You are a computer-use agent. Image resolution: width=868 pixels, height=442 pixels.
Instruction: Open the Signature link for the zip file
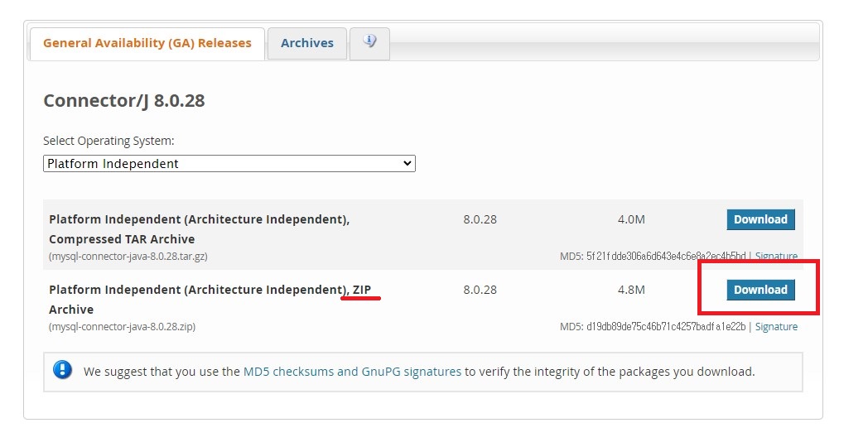coord(776,326)
